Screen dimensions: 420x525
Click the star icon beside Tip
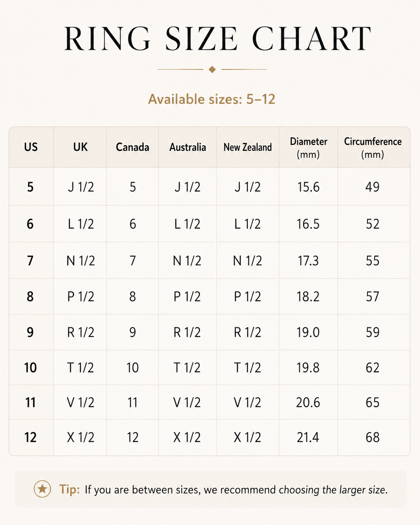(42, 489)
